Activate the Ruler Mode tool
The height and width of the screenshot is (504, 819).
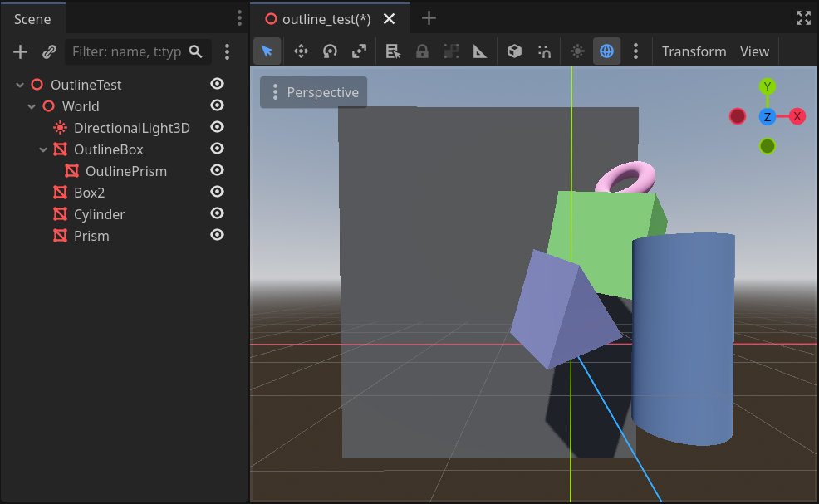(x=480, y=51)
